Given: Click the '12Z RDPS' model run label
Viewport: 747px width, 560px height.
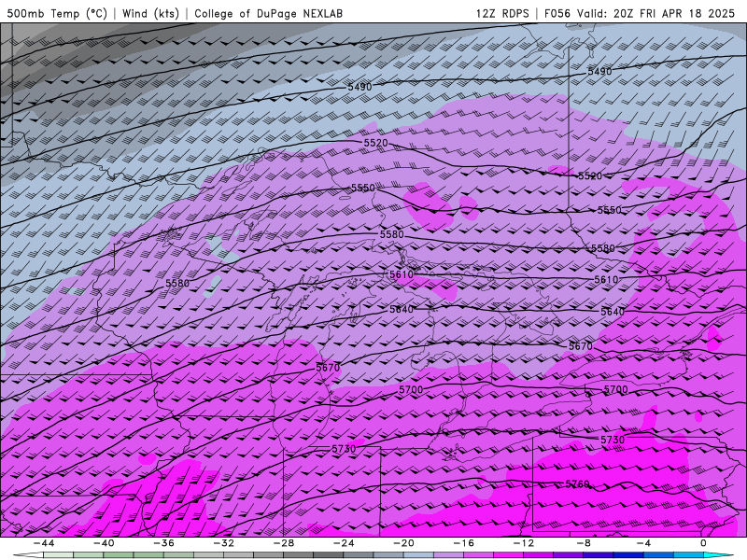Looking at the screenshot, I should [502, 13].
